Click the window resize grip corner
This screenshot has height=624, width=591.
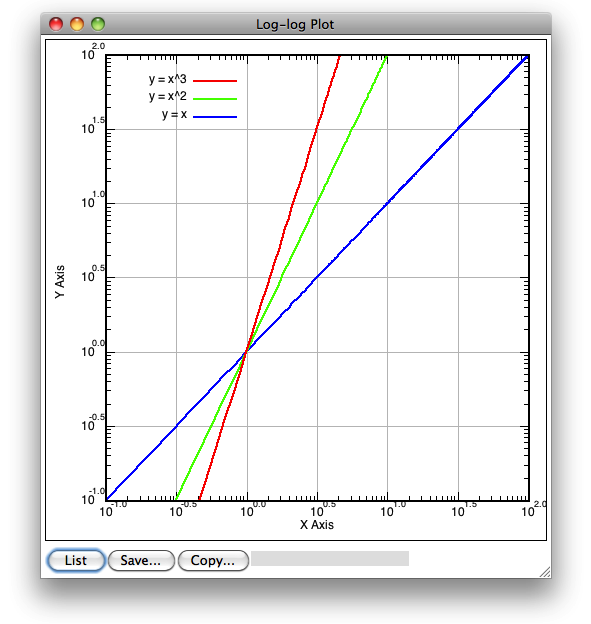[x=545, y=572]
